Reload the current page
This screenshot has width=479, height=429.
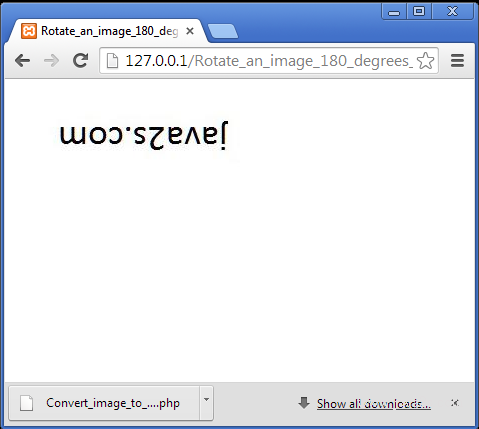coord(80,60)
